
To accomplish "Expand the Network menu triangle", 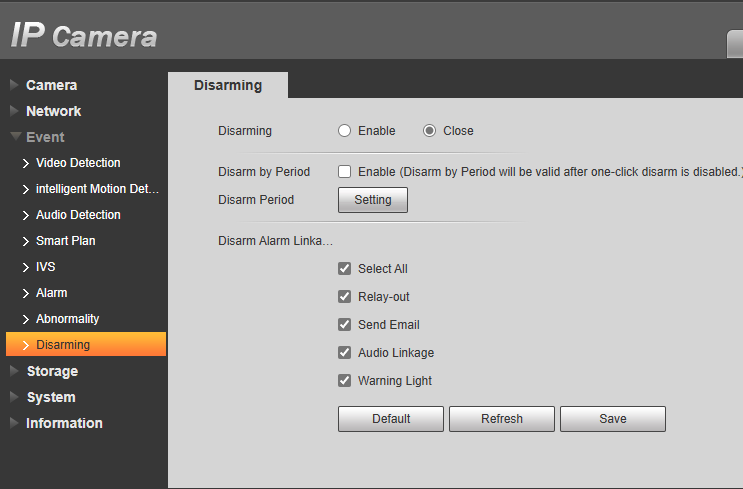I will [15, 111].
